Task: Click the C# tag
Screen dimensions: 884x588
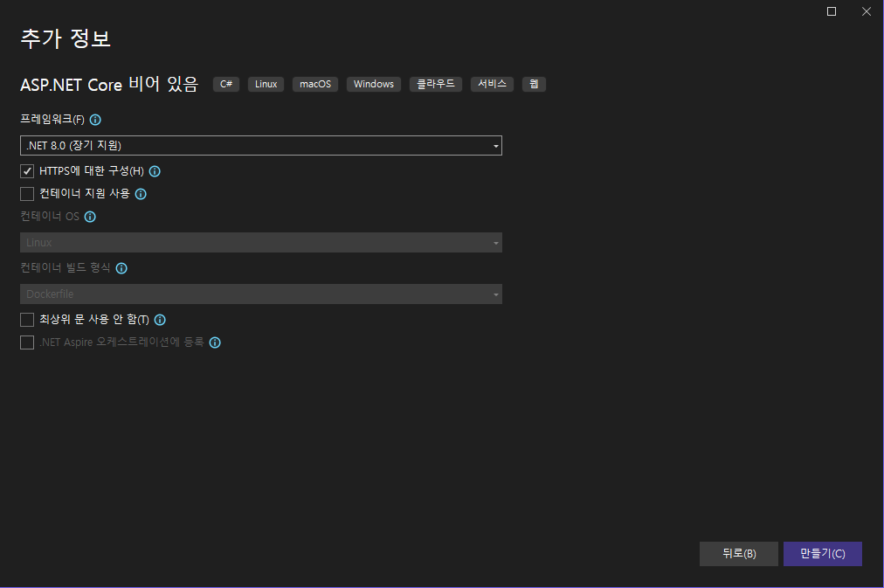Action: coord(226,84)
